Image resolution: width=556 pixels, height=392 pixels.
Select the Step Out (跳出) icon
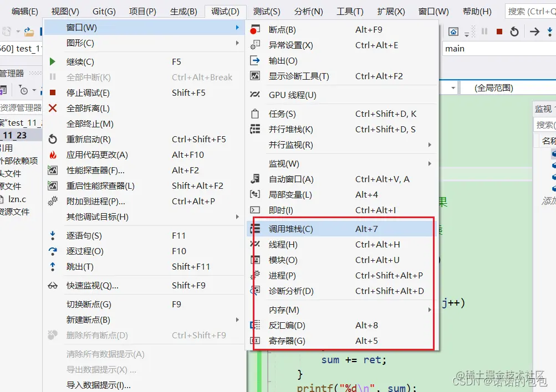click(x=53, y=266)
